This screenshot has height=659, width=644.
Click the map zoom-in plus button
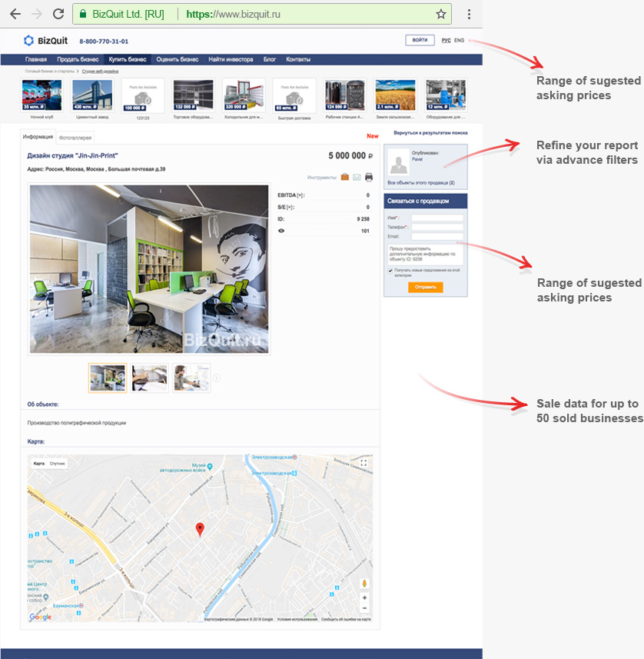click(364, 597)
